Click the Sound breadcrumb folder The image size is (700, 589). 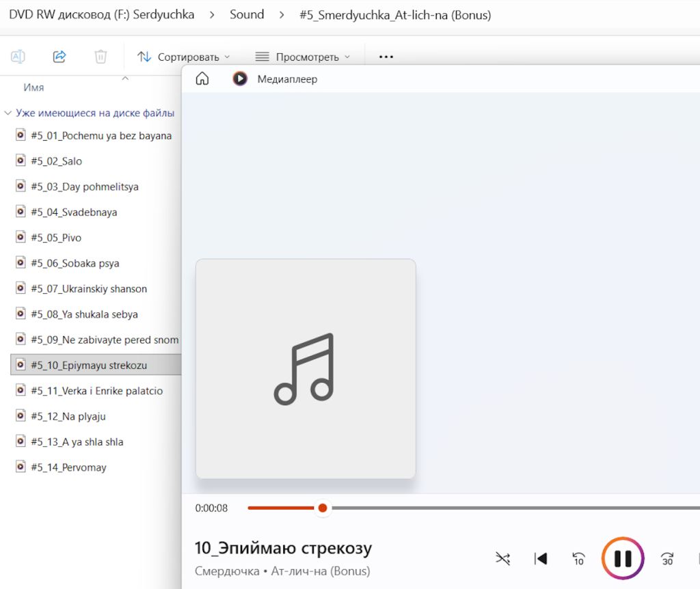click(247, 15)
